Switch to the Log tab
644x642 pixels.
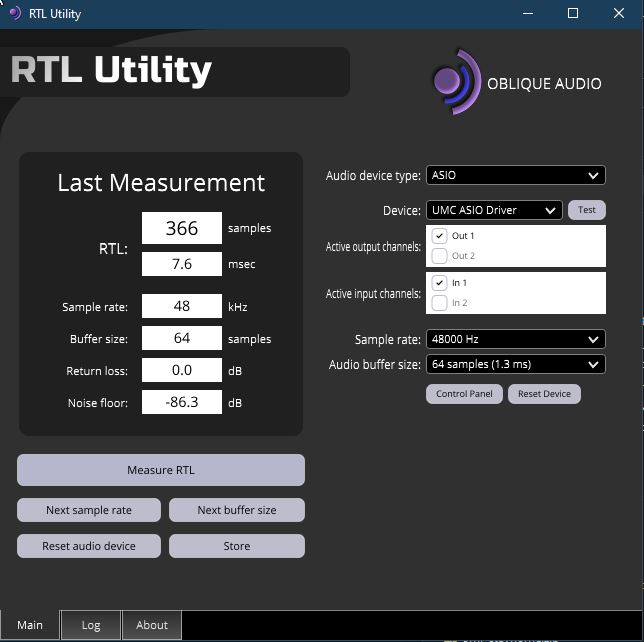point(91,625)
